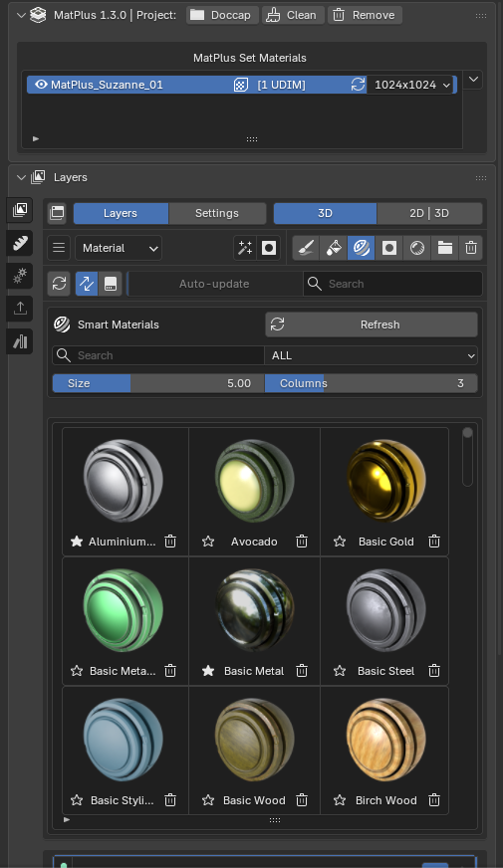The image size is (503, 868).
Task: Open the export sidebar tab
Action: pos(20,309)
